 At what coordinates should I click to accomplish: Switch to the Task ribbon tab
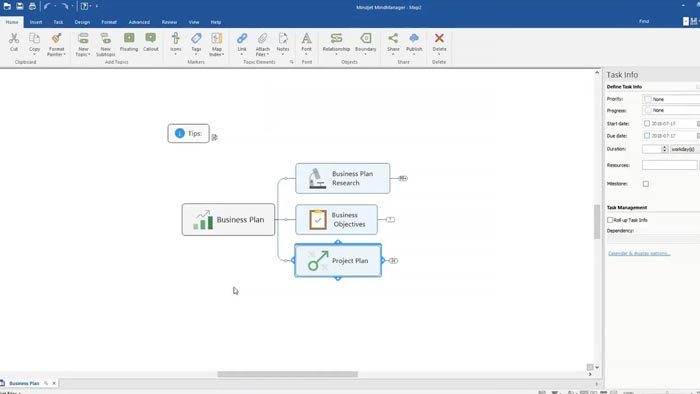[58, 22]
